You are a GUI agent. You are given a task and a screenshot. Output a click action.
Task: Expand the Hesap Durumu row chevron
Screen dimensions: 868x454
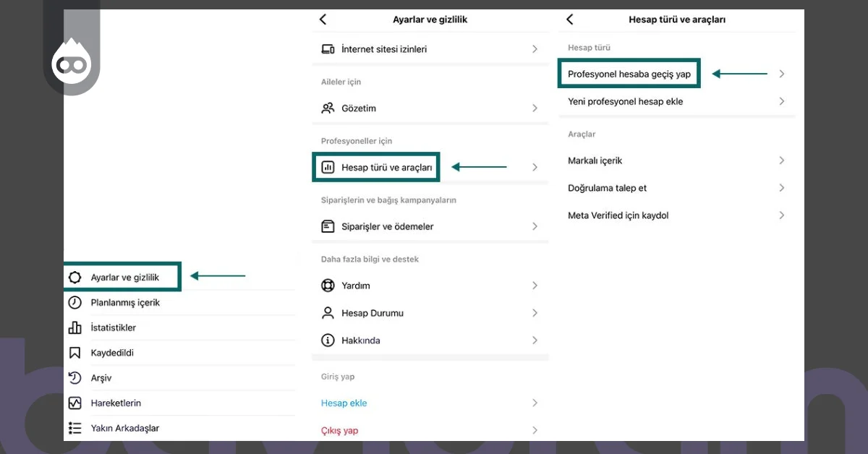pyautogui.click(x=534, y=313)
